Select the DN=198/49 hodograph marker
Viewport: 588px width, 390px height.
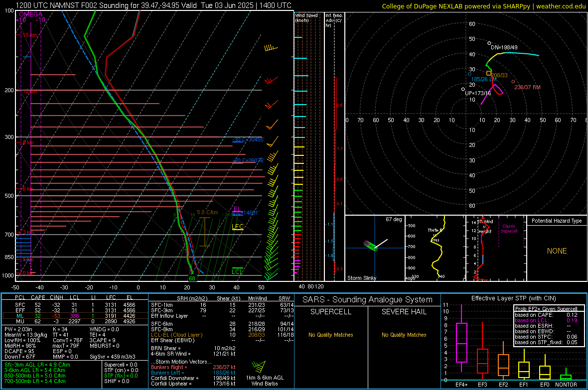point(489,43)
